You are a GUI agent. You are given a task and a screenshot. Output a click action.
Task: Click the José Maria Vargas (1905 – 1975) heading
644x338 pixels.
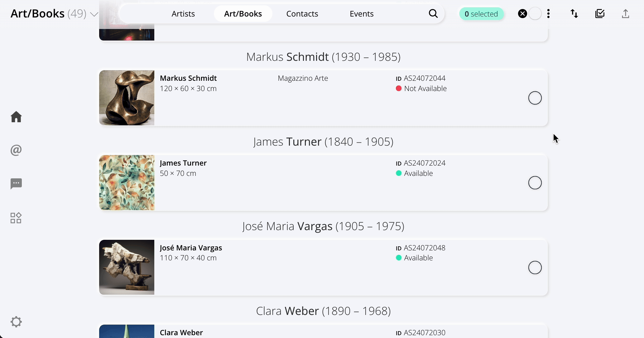[x=323, y=226]
